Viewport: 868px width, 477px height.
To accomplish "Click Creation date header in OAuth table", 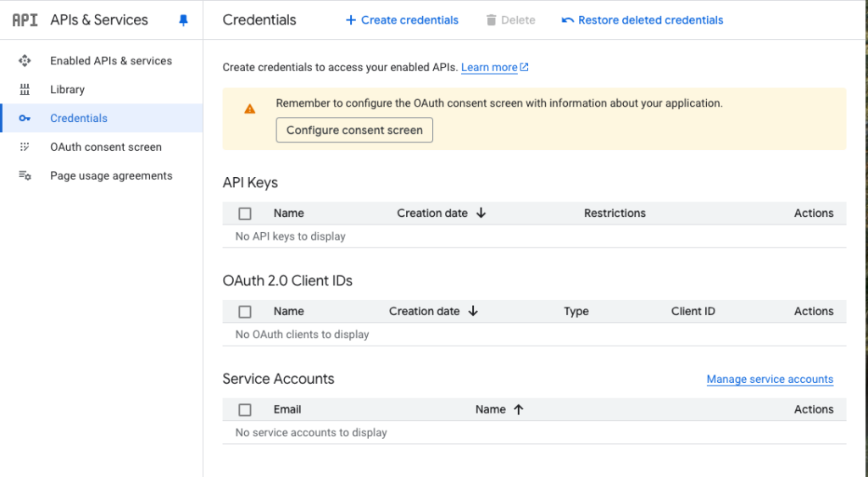I will (x=424, y=311).
